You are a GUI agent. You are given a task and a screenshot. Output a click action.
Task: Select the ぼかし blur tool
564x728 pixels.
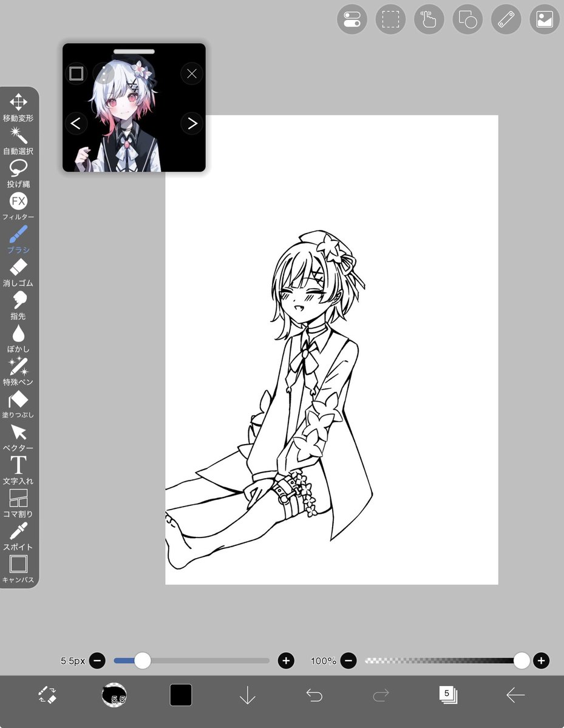(18, 339)
